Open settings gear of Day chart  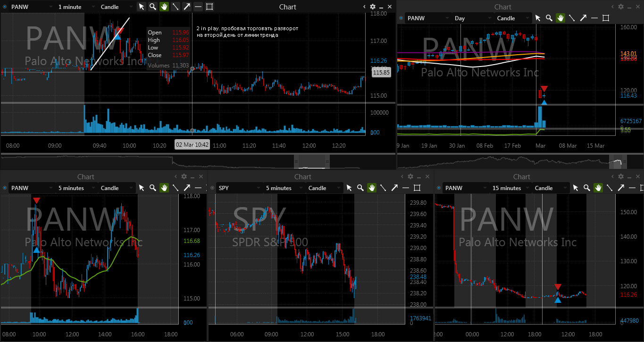point(621,7)
